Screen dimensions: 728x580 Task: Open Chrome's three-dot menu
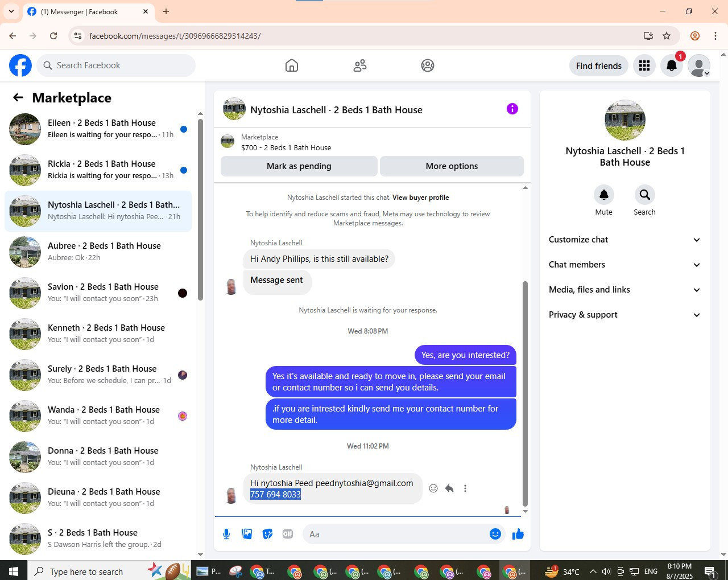(715, 36)
